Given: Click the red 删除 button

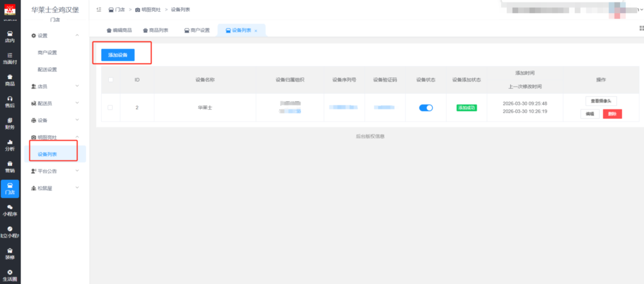Looking at the screenshot, I should 613,114.
